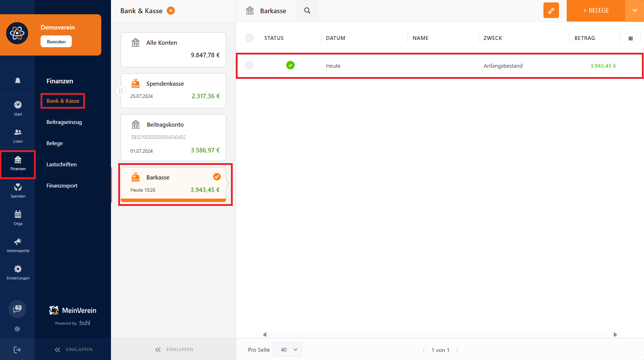The image size is (644, 360).
Task: Sort by STATUS column header
Action: pos(274,38)
